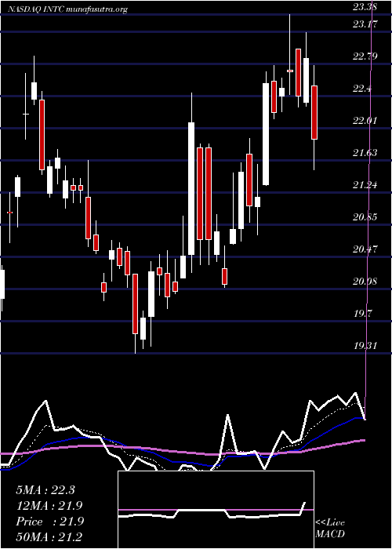Screen dimensions: 392x549
Task: Click the 19.31 price axis label
Action: tap(365, 346)
